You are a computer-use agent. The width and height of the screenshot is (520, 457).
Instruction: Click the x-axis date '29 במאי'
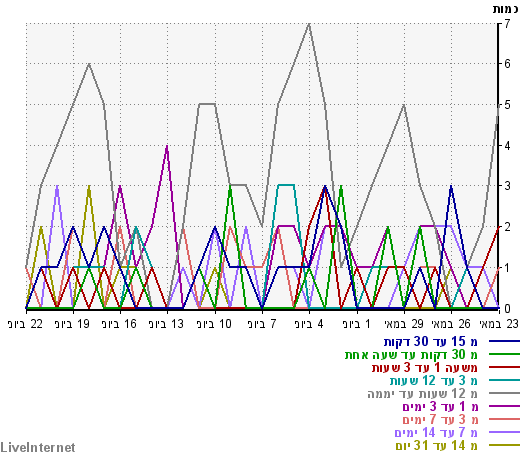[x=404, y=324]
